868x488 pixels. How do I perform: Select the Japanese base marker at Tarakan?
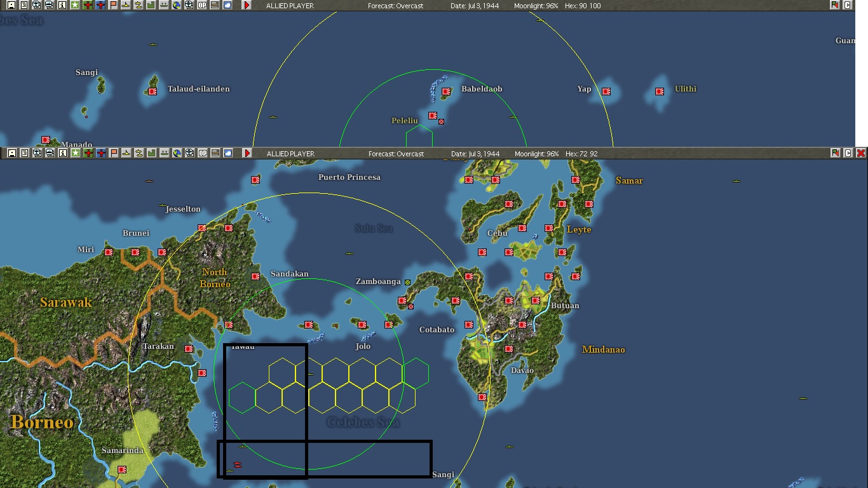tap(189, 349)
